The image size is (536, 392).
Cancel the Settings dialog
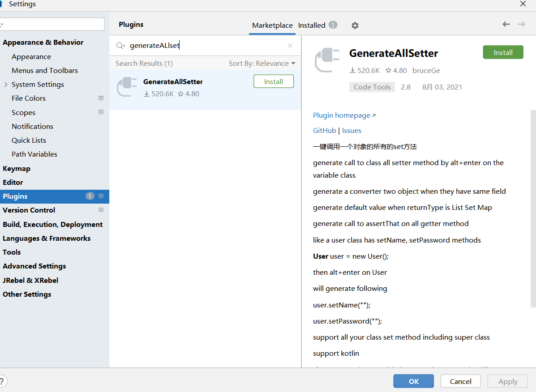point(460,381)
